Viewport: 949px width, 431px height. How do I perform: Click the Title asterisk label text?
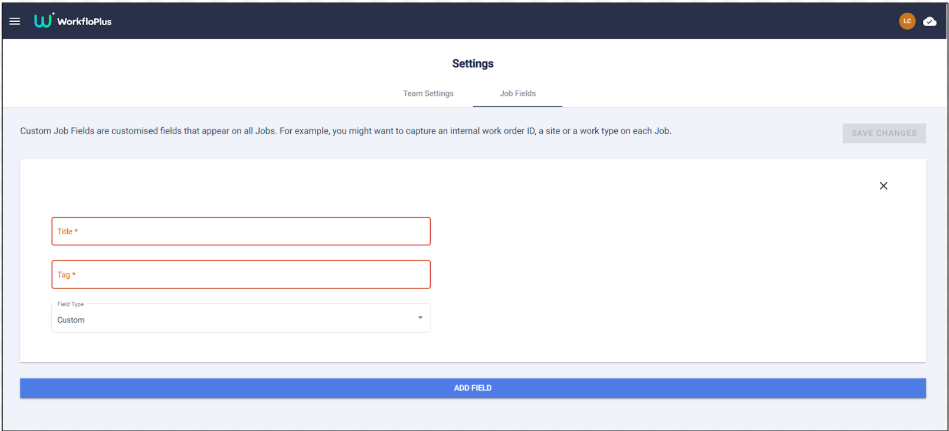tap(68, 231)
